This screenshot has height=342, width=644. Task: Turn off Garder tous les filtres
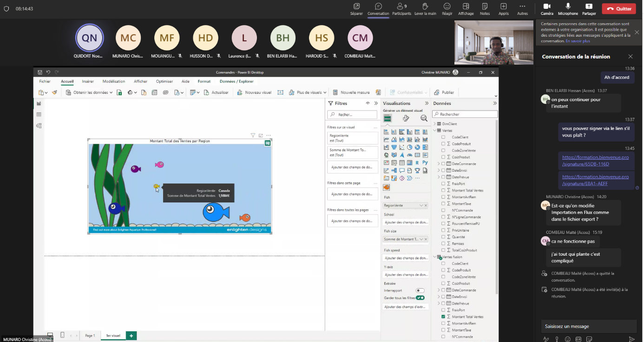(x=420, y=298)
